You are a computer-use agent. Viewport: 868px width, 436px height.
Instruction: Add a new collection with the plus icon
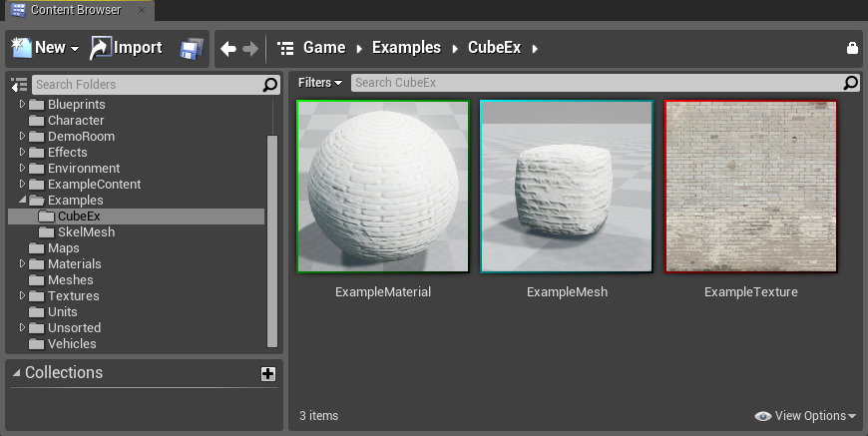click(x=267, y=373)
